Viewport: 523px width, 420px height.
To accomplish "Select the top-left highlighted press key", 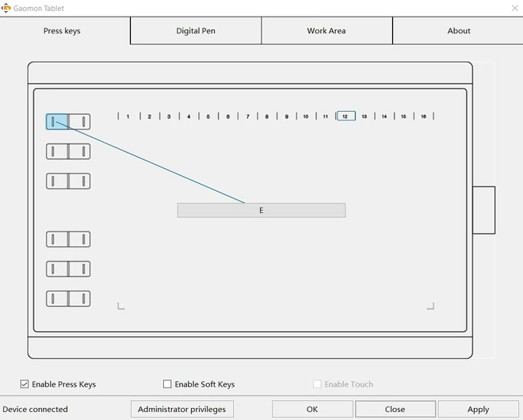I will [x=57, y=122].
